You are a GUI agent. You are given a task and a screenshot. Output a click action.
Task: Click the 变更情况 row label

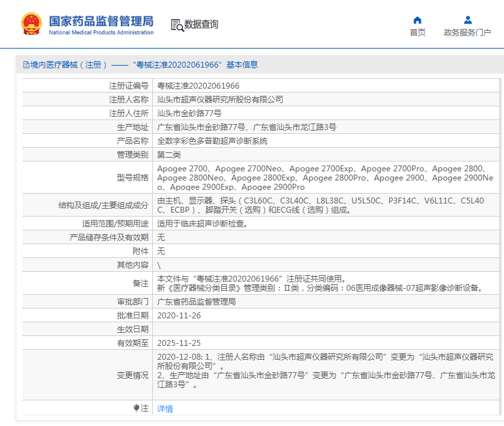(133, 375)
